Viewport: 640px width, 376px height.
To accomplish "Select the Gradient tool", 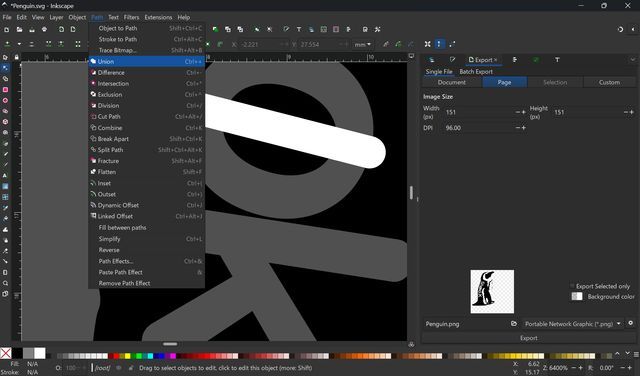I will click(x=5, y=186).
